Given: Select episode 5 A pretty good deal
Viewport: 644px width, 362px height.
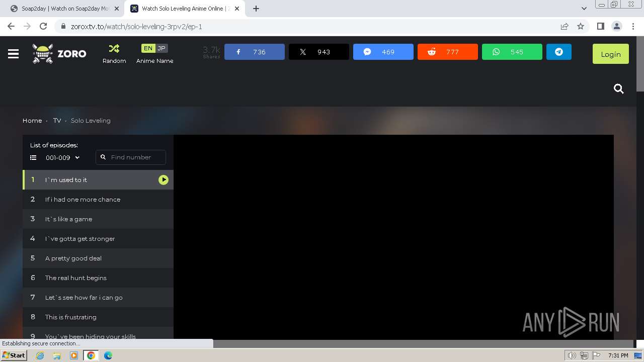Looking at the screenshot, I should 98,258.
